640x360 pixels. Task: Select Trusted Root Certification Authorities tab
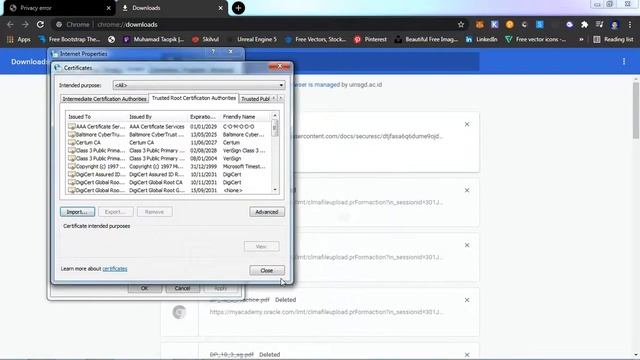(194, 98)
